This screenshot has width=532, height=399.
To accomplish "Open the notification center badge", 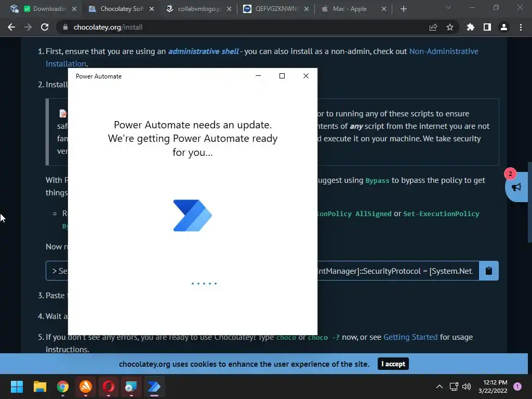I will (517, 387).
